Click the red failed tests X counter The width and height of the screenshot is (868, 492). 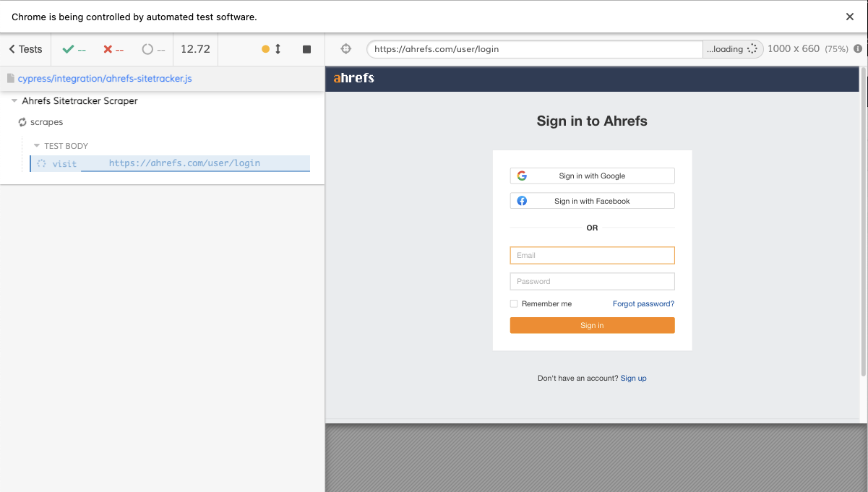coord(113,49)
